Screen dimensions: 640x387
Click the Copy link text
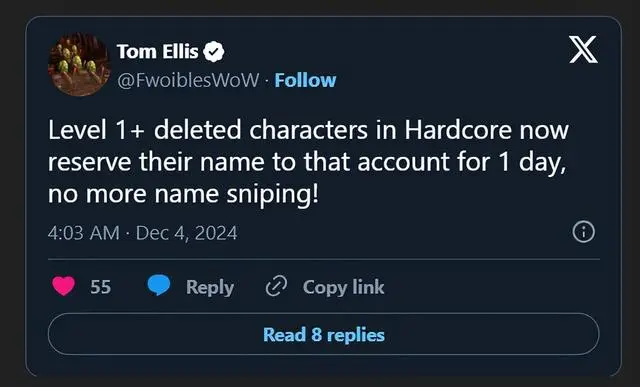(344, 287)
